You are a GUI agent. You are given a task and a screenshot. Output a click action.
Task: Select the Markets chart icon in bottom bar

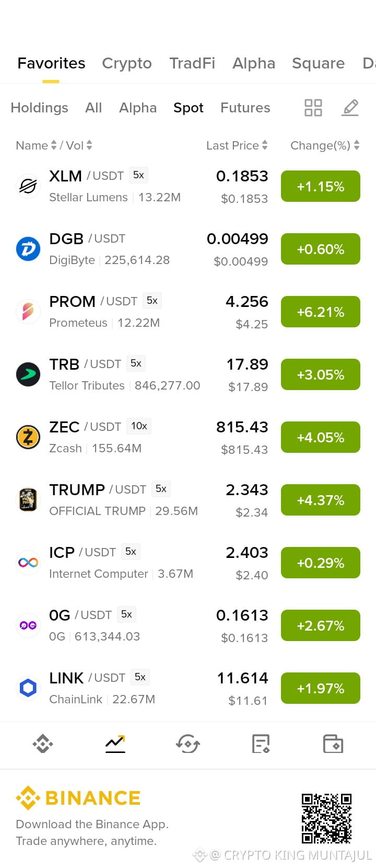(x=115, y=744)
